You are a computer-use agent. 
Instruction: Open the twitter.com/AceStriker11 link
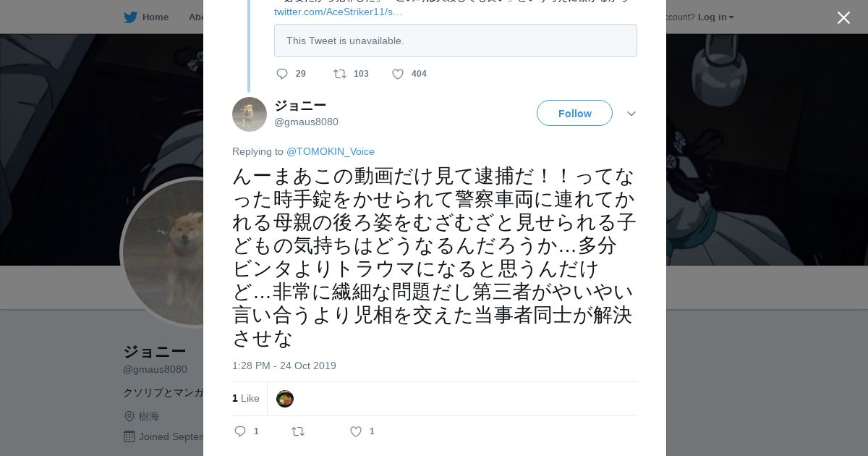(x=339, y=12)
